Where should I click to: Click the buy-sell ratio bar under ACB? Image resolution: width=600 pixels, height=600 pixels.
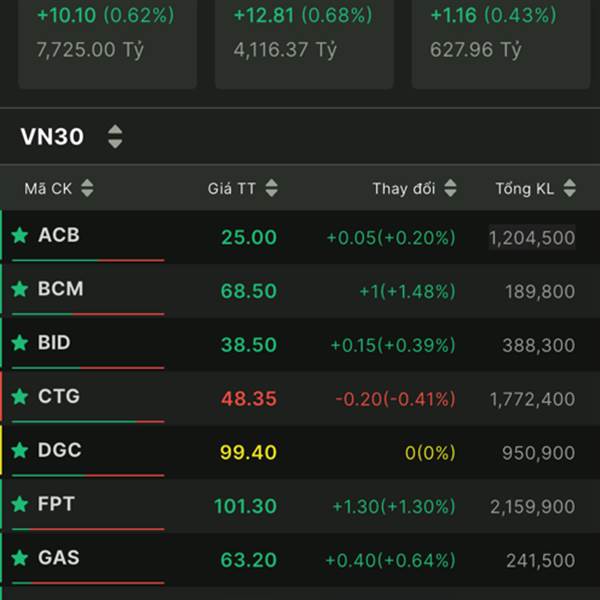pos(88,260)
